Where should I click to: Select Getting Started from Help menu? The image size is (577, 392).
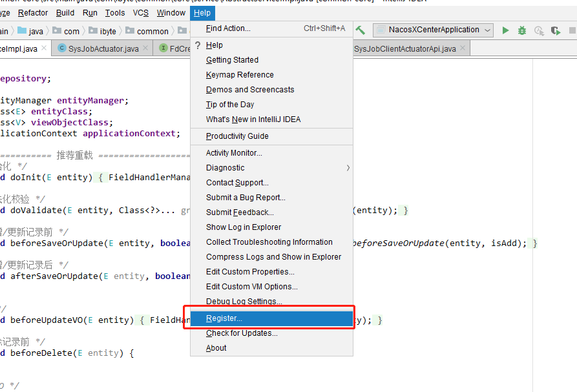pyautogui.click(x=271, y=60)
